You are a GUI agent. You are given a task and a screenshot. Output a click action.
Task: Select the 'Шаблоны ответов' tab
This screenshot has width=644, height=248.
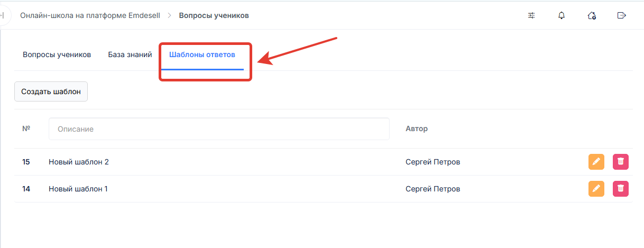202,54
